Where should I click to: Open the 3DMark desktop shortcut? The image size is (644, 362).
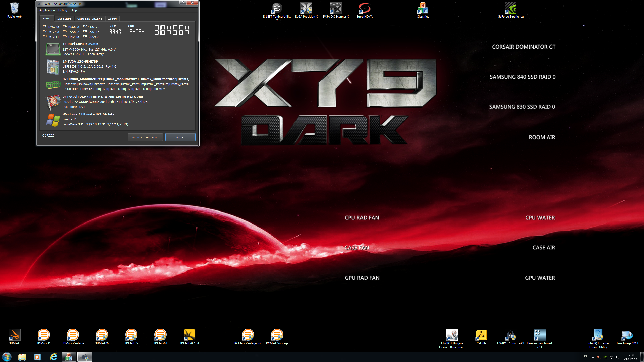tap(14, 337)
